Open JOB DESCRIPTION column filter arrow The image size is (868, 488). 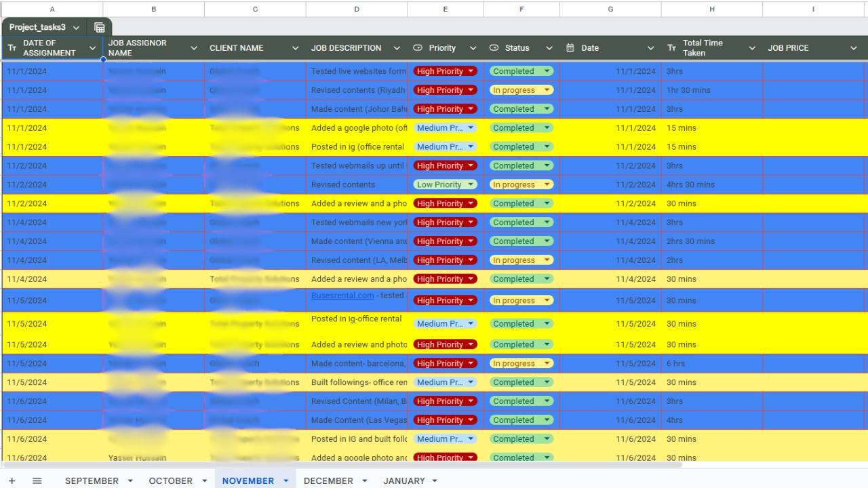click(x=397, y=48)
